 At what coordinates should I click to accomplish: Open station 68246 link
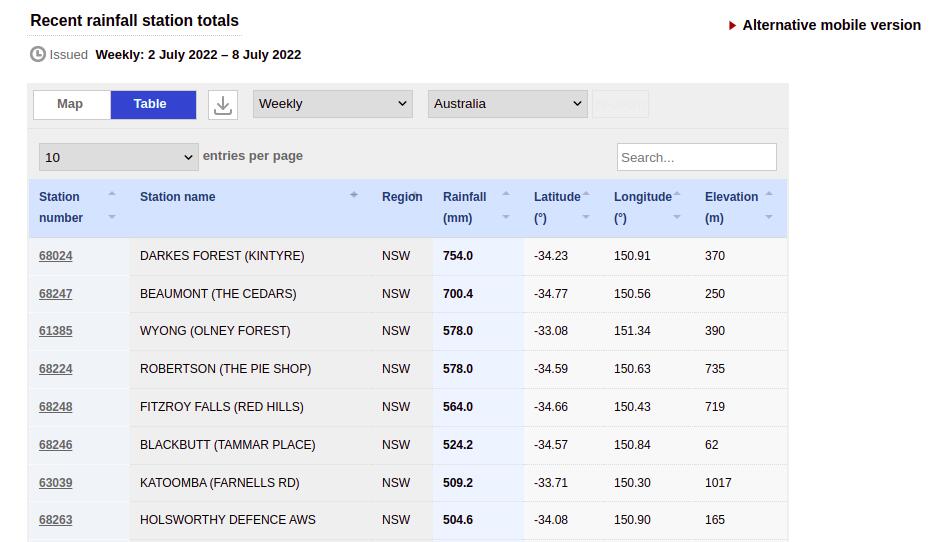[56, 445]
